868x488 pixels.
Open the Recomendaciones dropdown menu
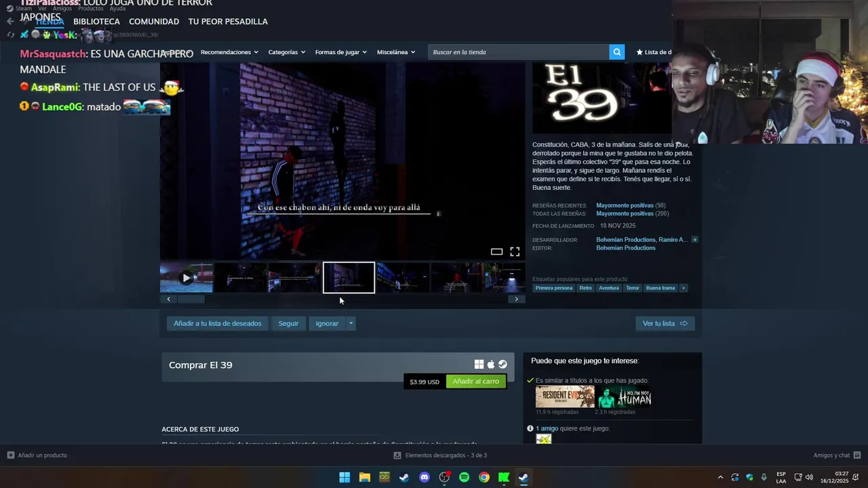pyautogui.click(x=230, y=52)
